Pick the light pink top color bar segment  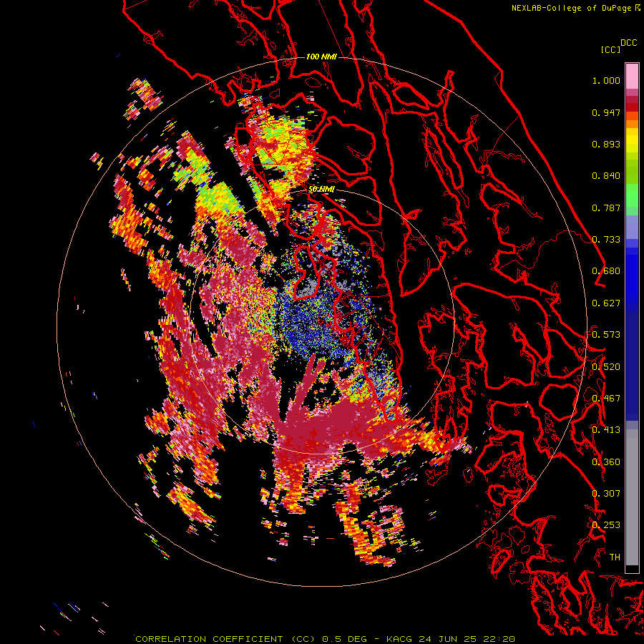[x=632, y=76]
